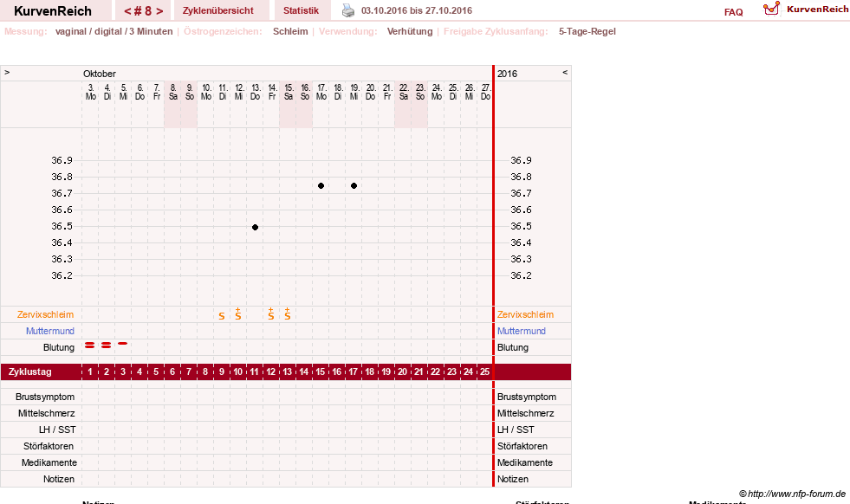Image resolution: width=850 pixels, height=504 pixels.
Task: Click left Mittelschmerz row label
Action: click(x=46, y=413)
